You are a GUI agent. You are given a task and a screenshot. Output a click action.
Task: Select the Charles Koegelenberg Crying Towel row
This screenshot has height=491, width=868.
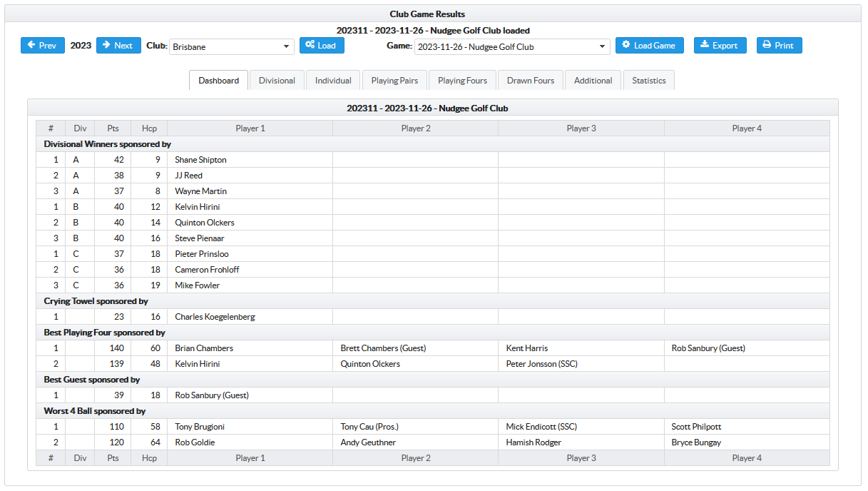215,317
